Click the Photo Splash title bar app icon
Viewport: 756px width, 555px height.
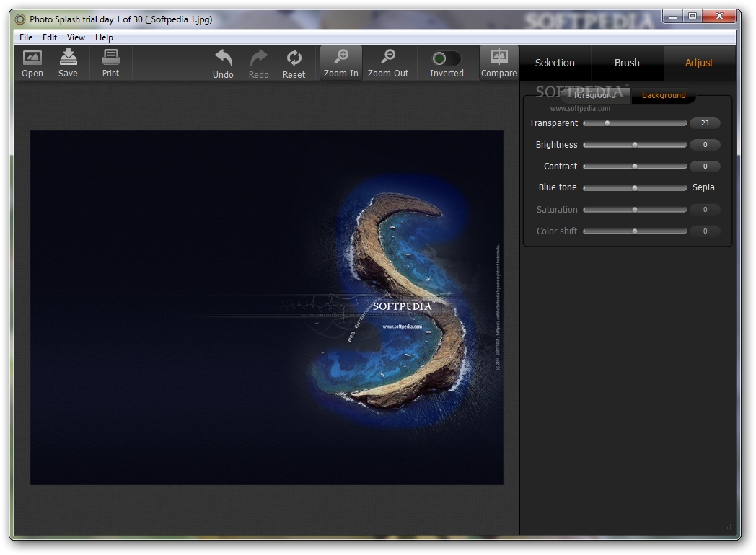coord(19,19)
